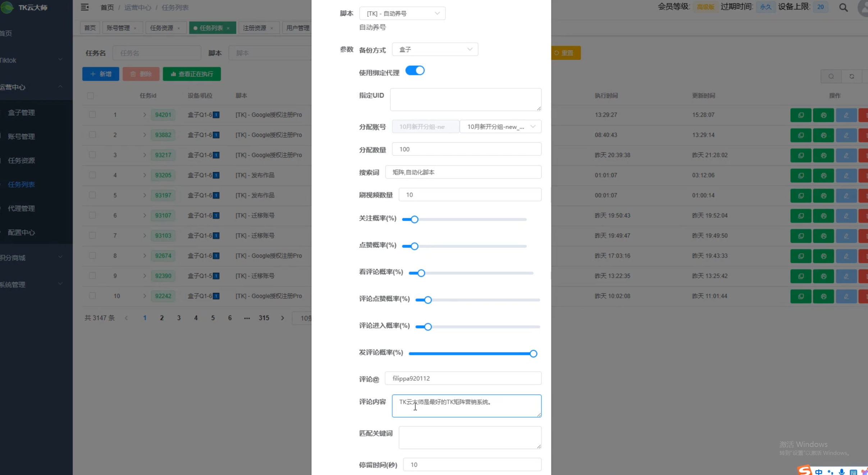Click the table refresh icon

(x=851, y=76)
